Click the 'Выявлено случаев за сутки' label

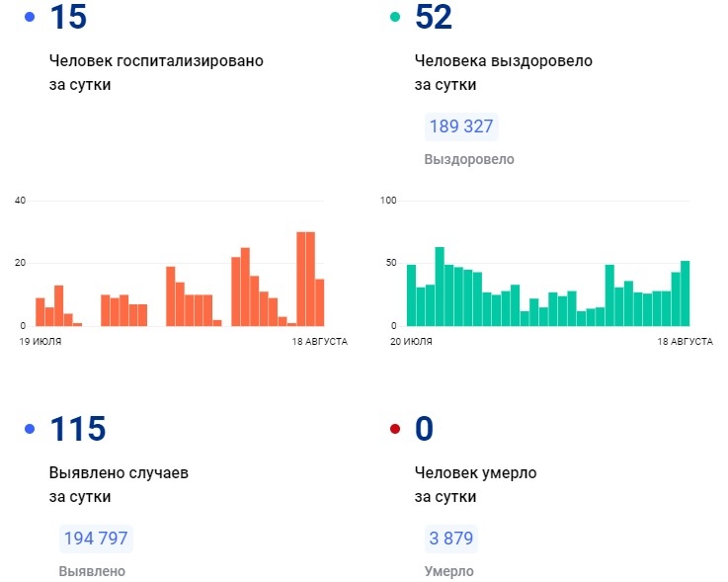point(119,484)
